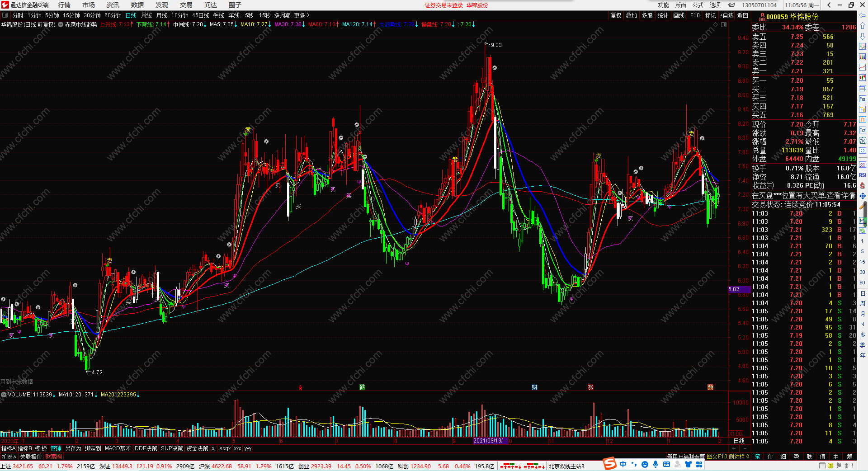
Task: Select the 2021/09/13 date marker on timeline
Action: tap(491, 441)
